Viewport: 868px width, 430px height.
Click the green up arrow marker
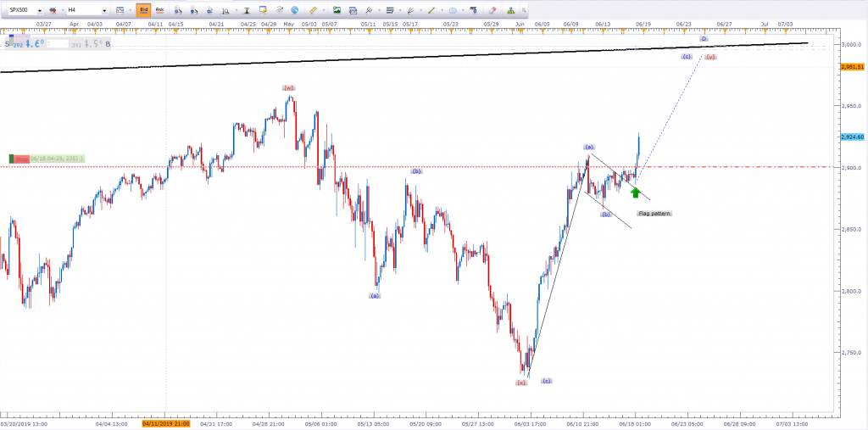pyautogui.click(x=635, y=193)
